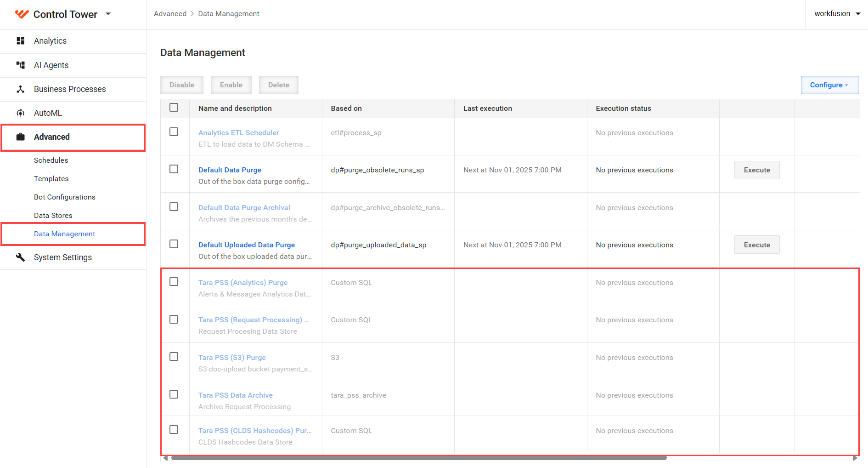This screenshot has width=868, height=468.
Task: Click the AutoML icon
Action: coord(21,113)
